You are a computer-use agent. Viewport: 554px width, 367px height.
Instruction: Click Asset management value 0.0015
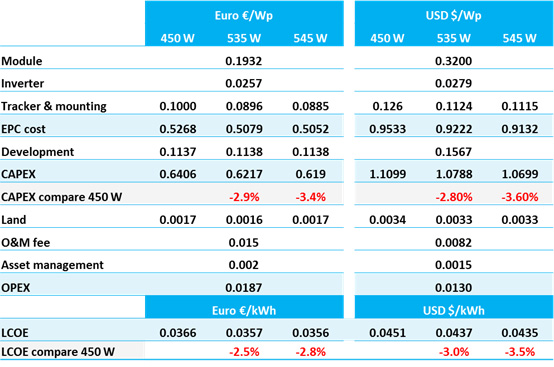click(x=454, y=265)
